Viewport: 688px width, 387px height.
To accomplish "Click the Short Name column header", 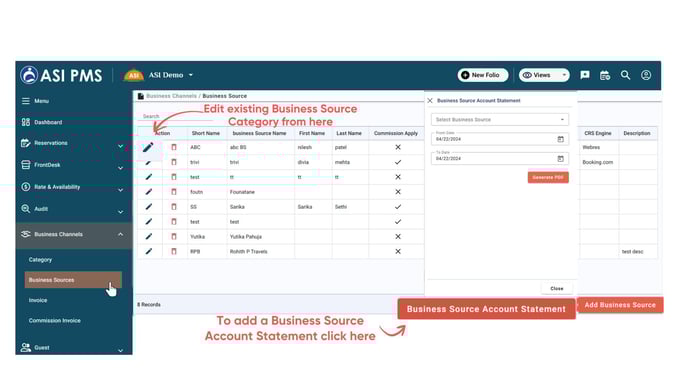I will [206, 133].
